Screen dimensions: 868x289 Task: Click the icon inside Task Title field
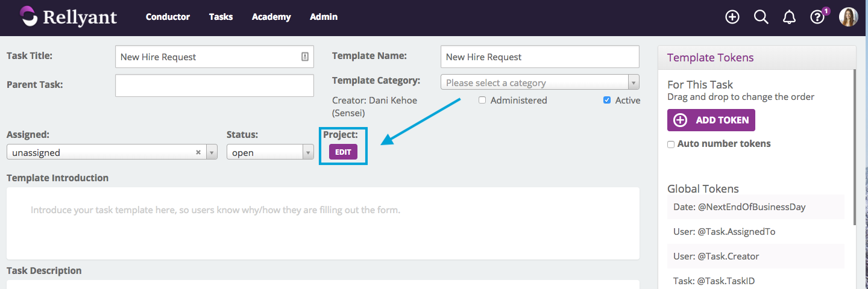tap(305, 57)
